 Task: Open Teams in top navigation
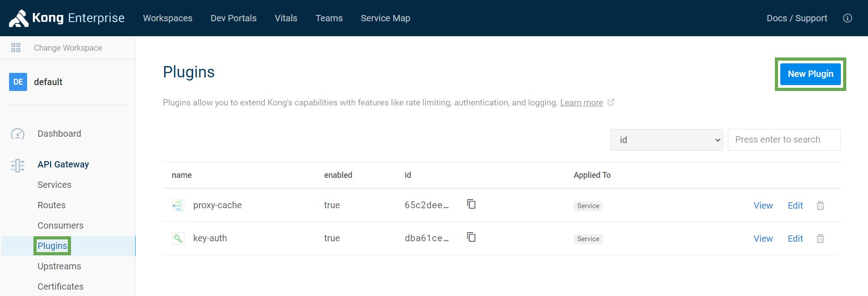(x=329, y=18)
